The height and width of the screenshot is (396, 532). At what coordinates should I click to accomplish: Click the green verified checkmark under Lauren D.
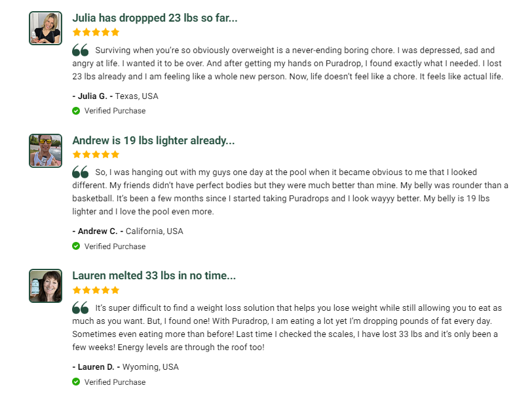[x=76, y=382]
